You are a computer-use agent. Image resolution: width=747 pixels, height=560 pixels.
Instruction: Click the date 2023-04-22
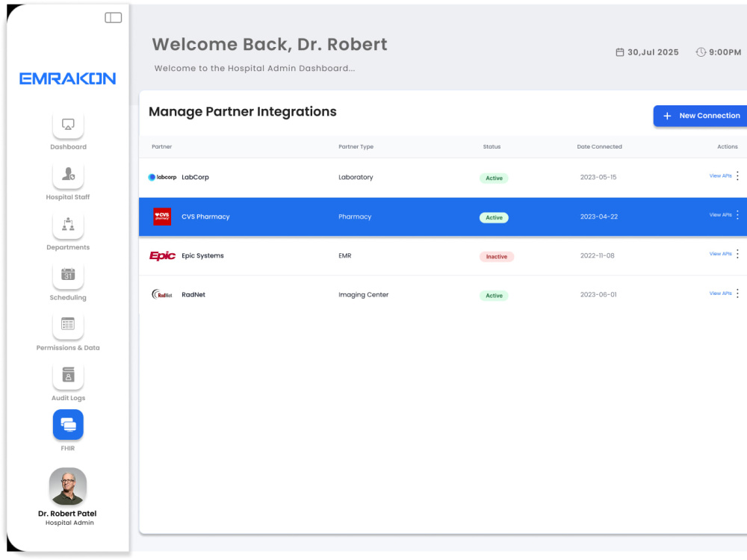pos(599,217)
